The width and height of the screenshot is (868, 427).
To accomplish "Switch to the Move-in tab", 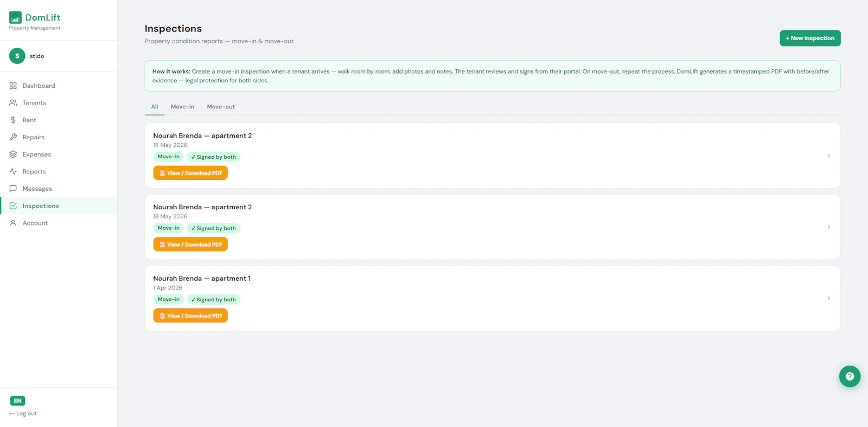I will [182, 107].
